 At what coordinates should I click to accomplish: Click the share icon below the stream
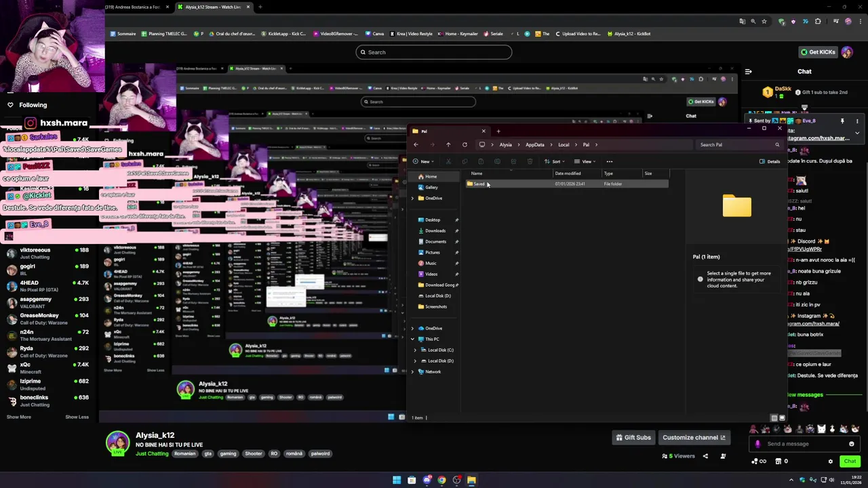point(705,456)
